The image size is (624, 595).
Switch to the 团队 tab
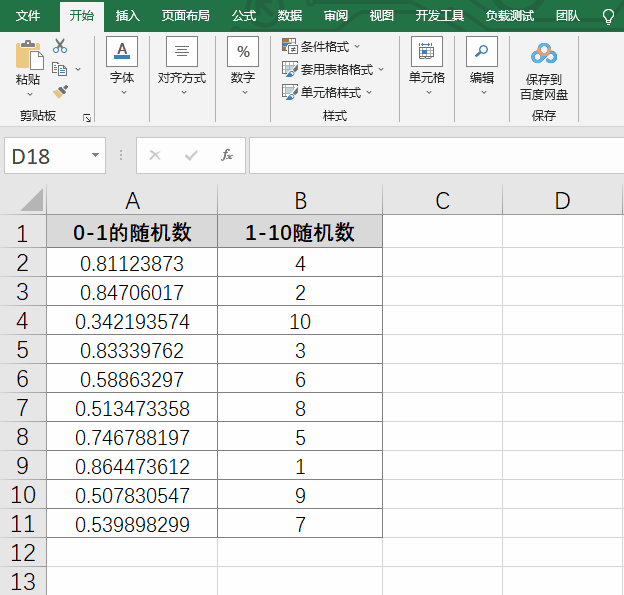[567, 16]
